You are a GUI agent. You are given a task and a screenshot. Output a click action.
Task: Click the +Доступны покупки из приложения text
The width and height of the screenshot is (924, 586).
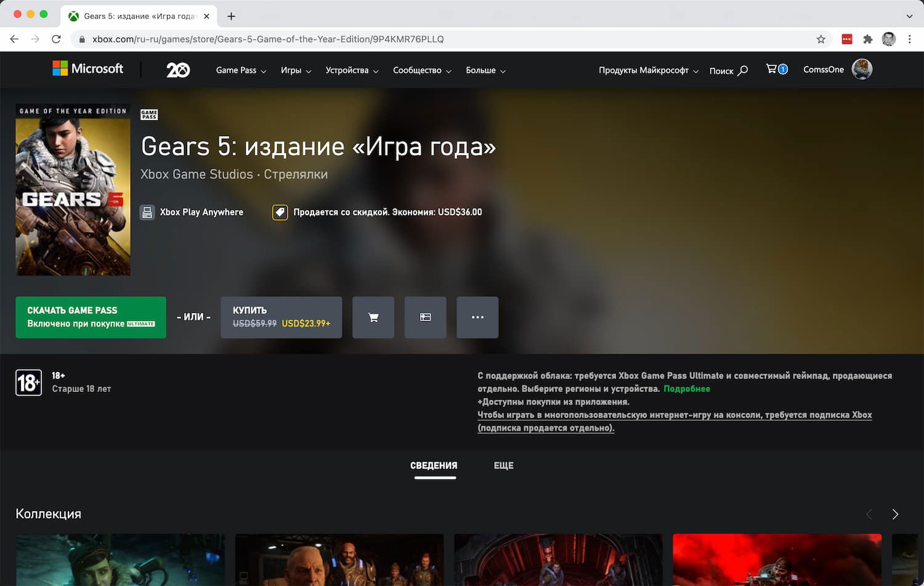tap(553, 402)
